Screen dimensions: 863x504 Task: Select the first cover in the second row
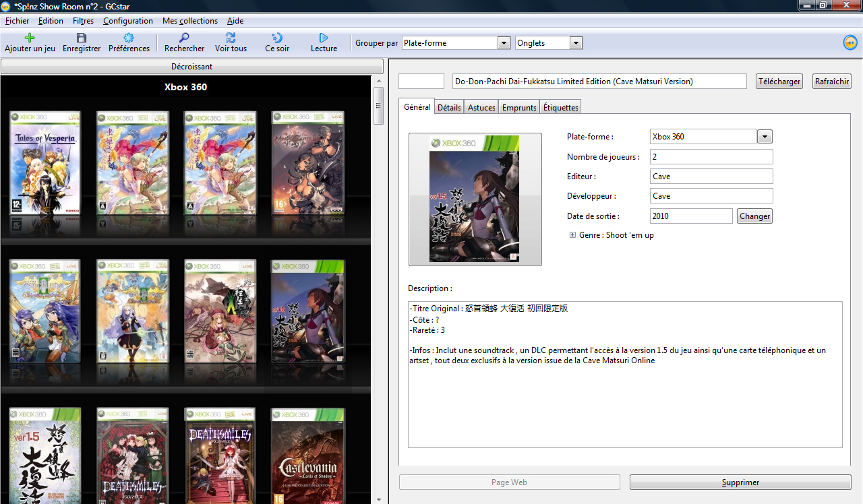click(x=45, y=312)
